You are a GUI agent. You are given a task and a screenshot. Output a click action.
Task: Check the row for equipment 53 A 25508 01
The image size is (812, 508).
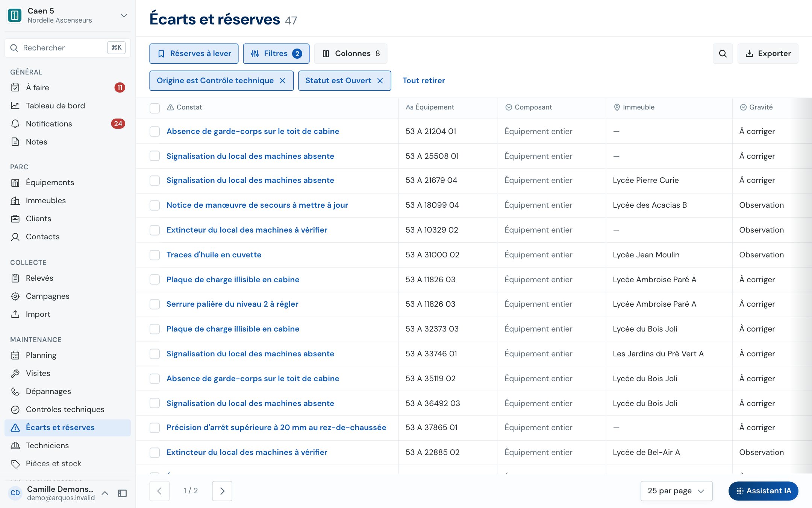(155, 156)
